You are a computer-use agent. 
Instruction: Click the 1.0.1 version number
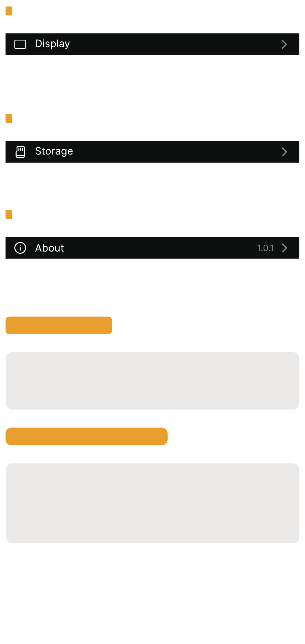(265, 248)
